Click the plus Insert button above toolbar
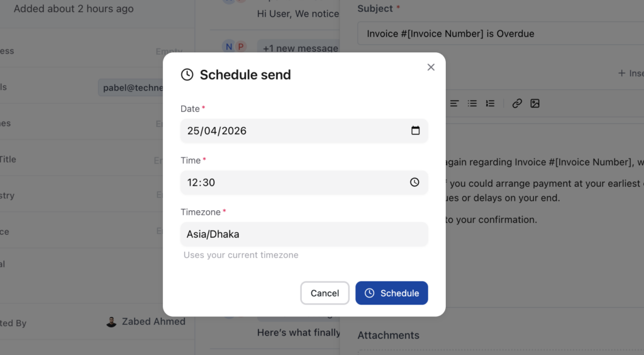644x355 pixels. click(630, 74)
